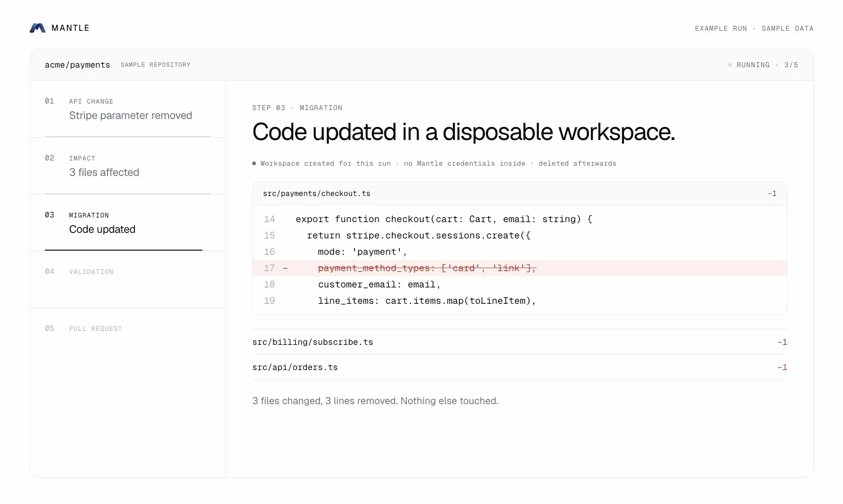This screenshot has height=504, width=843.
Task: Select step 02 Impact
Action: pos(128,166)
